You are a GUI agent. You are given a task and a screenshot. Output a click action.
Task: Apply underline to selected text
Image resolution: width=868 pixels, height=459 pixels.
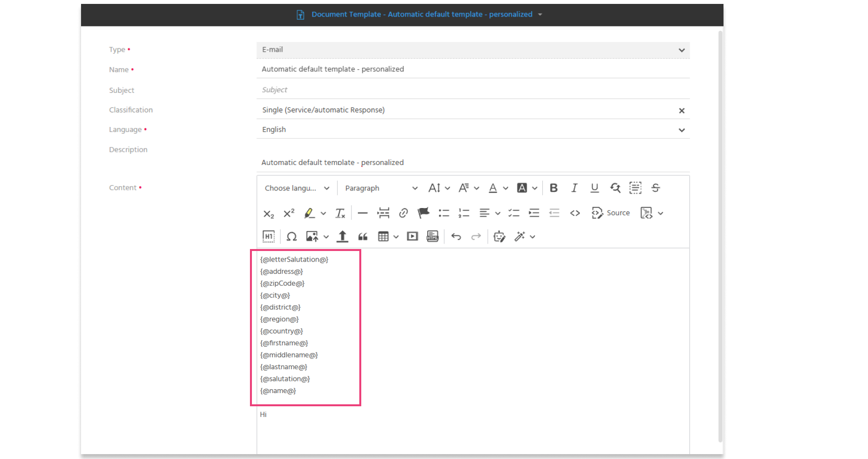point(595,188)
